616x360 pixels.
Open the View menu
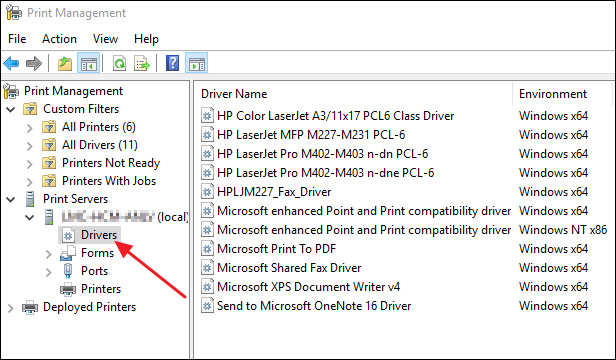[105, 39]
